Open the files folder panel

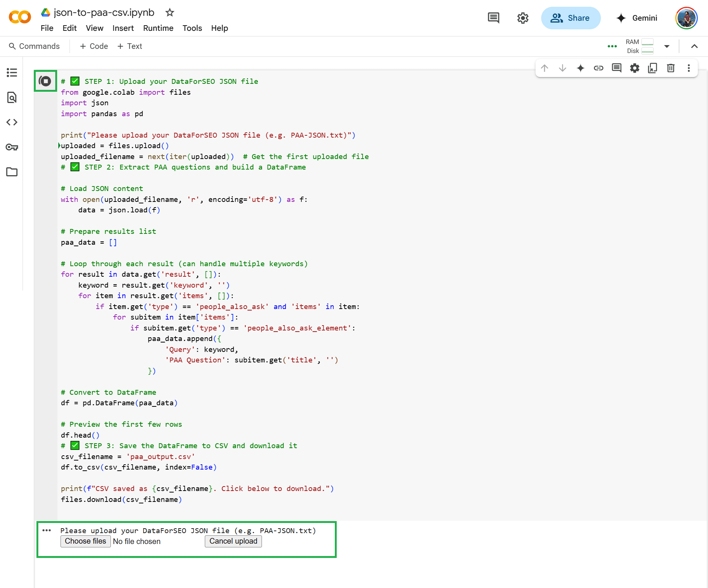(12, 172)
